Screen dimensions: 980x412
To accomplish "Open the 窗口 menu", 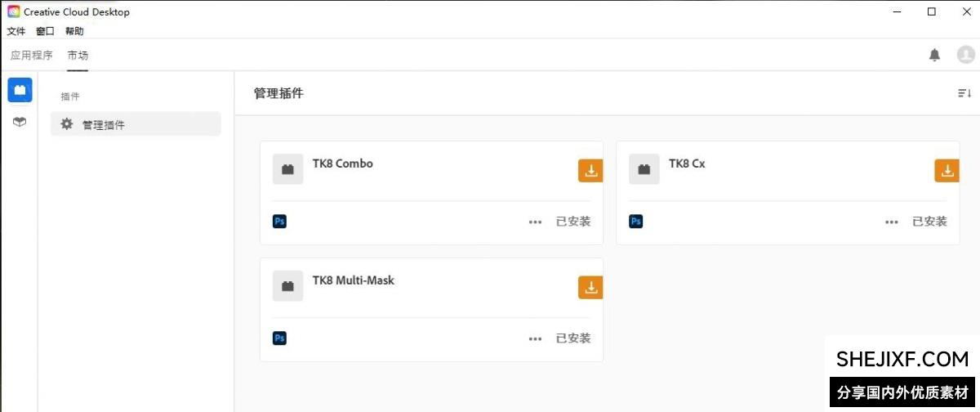I will tap(45, 31).
